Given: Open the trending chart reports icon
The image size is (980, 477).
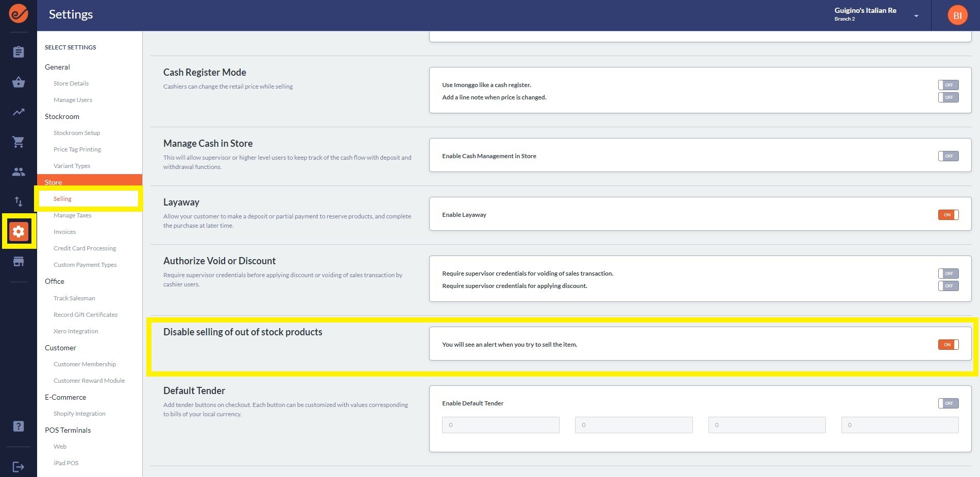Looking at the screenshot, I should click(19, 112).
